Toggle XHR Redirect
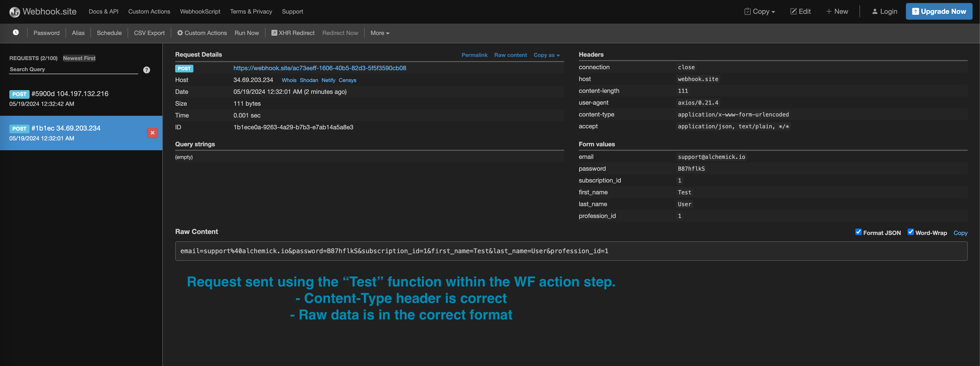This screenshot has height=366, width=980. 293,33
